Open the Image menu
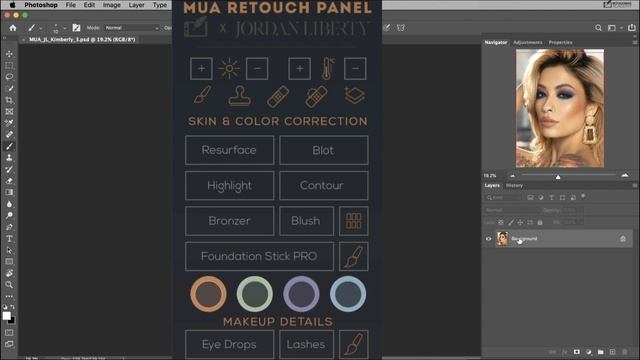 (x=111, y=5)
